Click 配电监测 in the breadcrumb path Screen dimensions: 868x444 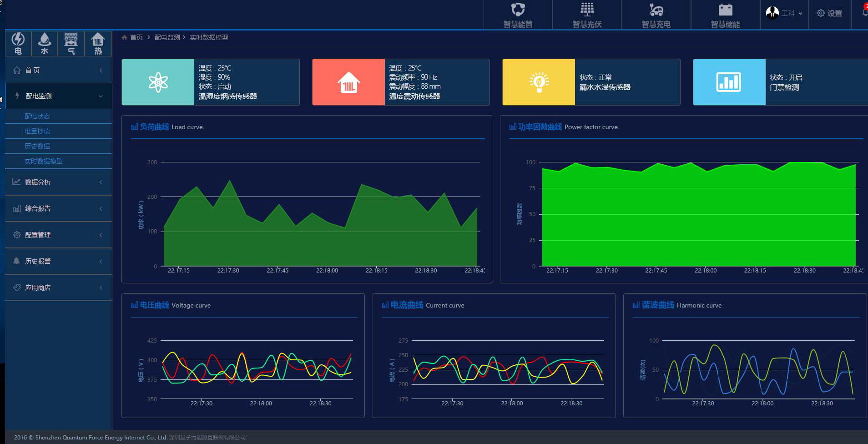click(x=167, y=37)
